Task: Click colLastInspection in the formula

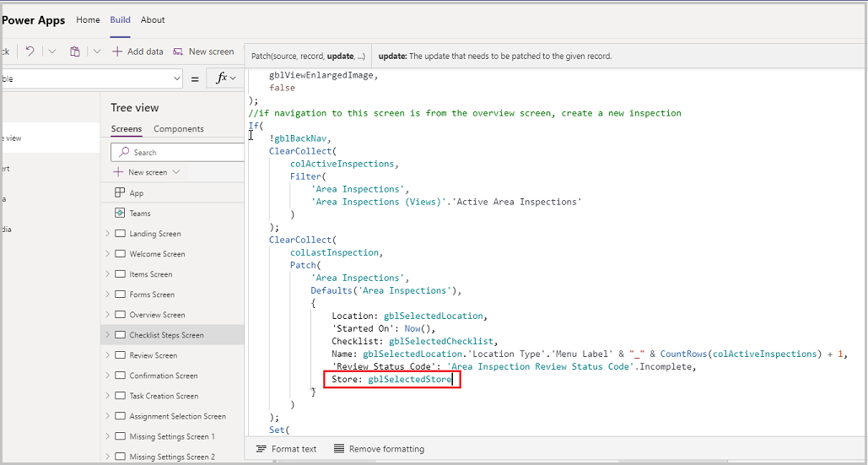Action: coord(335,252)
